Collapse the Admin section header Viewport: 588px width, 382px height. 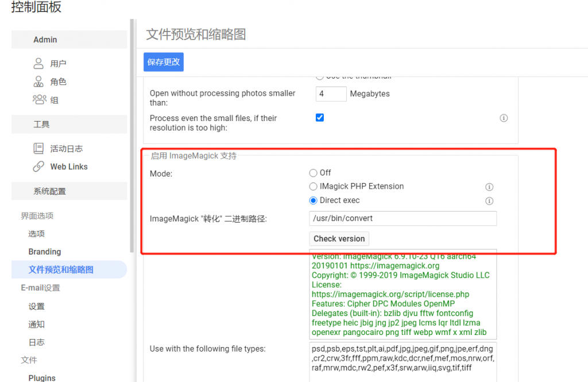[69, 40]
